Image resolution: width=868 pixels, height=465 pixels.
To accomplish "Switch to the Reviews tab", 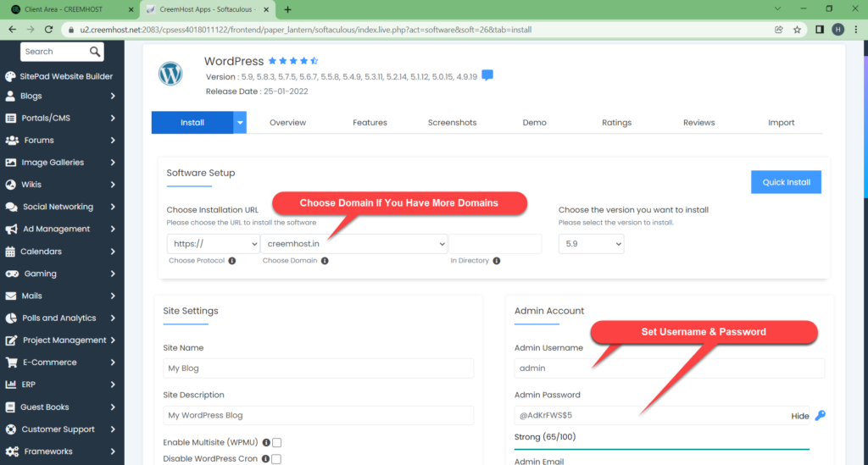I will pos(698,123).
